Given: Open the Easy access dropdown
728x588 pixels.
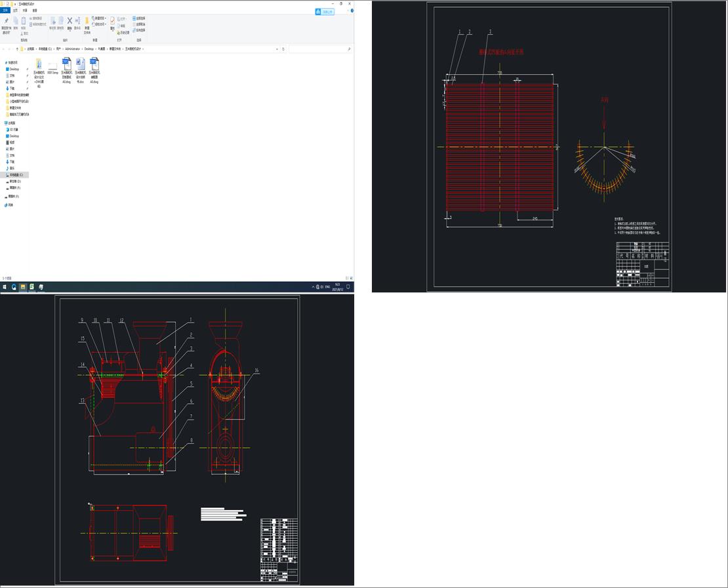Looking at the screenshot, I should pyautogui.click(x=100, y=24).
